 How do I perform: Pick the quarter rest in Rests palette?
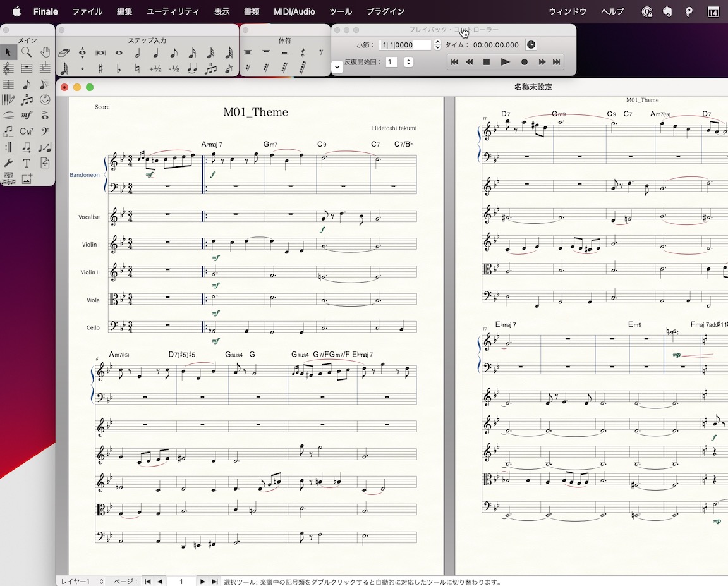303,52
